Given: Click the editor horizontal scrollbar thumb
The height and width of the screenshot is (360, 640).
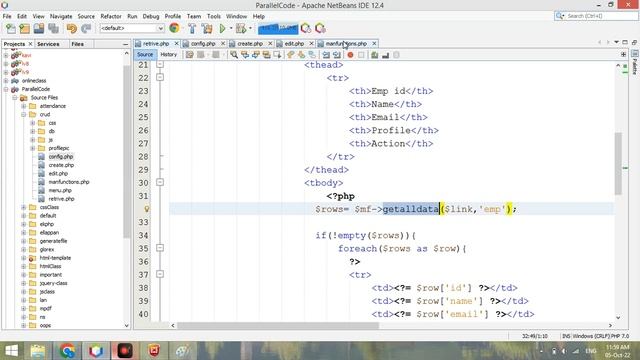Looking at the screenshot, I should pyautogui.click(x=278, y=325).
